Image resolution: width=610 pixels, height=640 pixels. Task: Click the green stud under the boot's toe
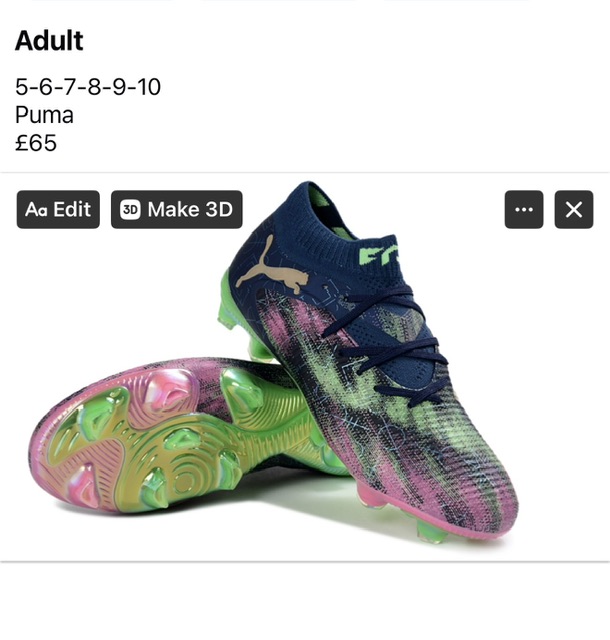[432, 532]
